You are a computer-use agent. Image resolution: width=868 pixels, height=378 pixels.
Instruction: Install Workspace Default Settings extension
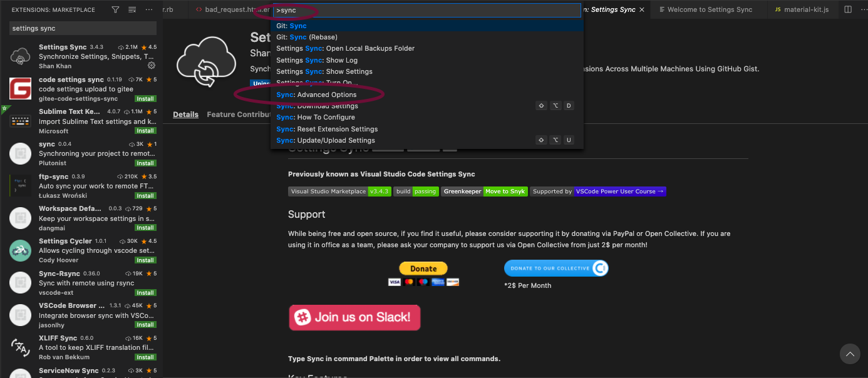click(x=145, y=228)
